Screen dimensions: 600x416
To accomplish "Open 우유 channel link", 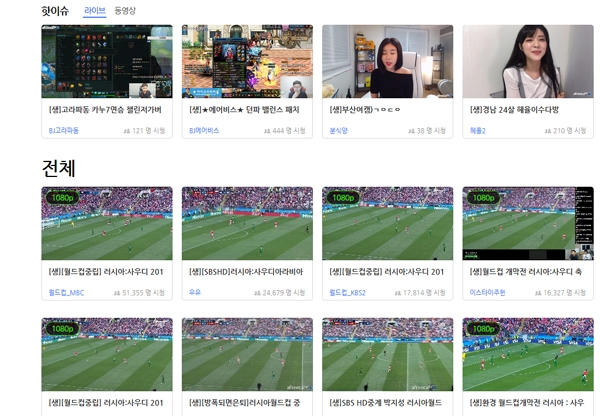I will tap(195, 292).
